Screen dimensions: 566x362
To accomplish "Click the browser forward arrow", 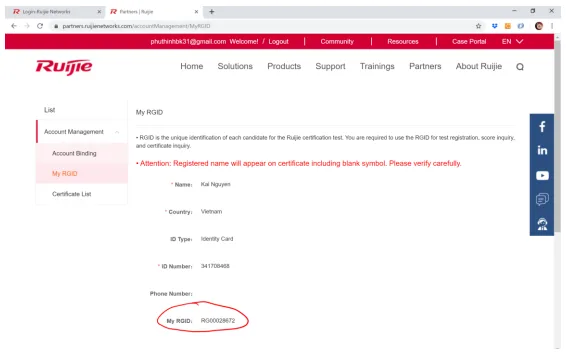I will click(x=27, y=26).
